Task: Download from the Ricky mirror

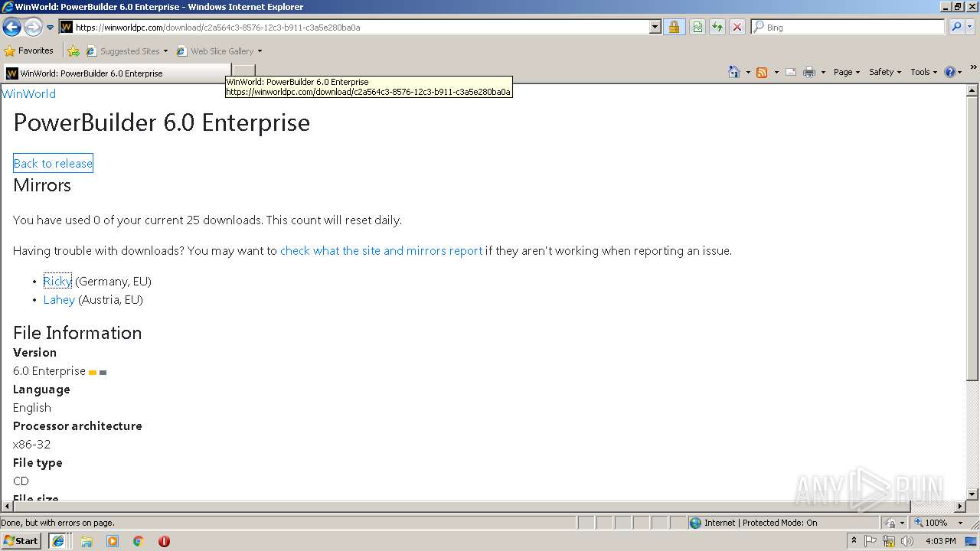Action: [x=57, y=281]
